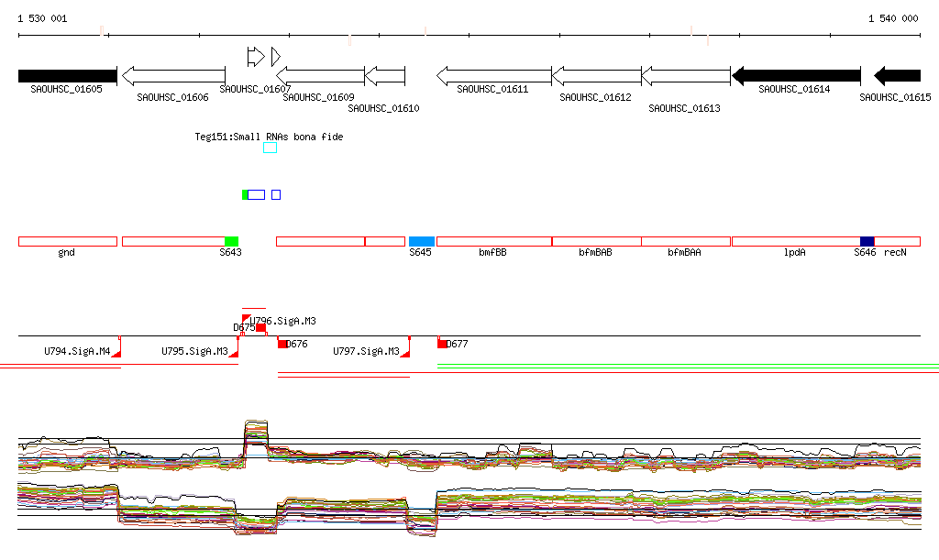Click the SAOUHSC_01609 gene arrow
This screenshot has width=939, height=560.
click(320, 75)
